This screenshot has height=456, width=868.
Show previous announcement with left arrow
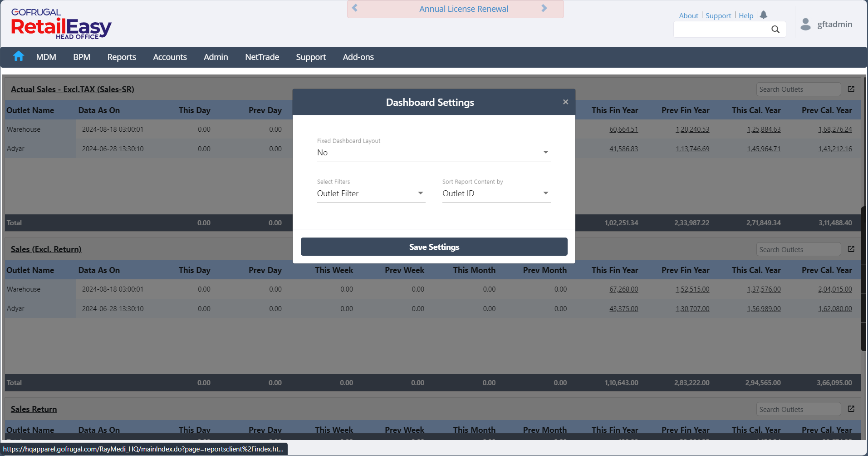tap(355, 8)
